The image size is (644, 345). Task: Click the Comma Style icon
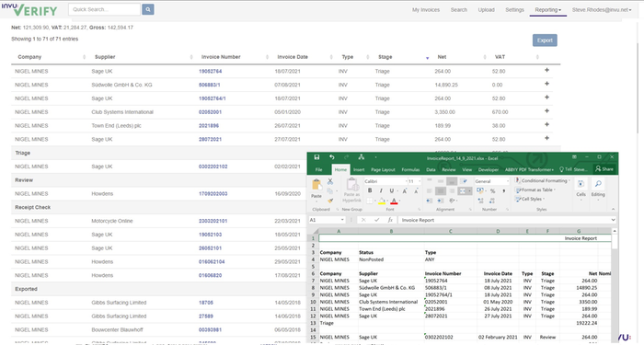pos(503,191)
